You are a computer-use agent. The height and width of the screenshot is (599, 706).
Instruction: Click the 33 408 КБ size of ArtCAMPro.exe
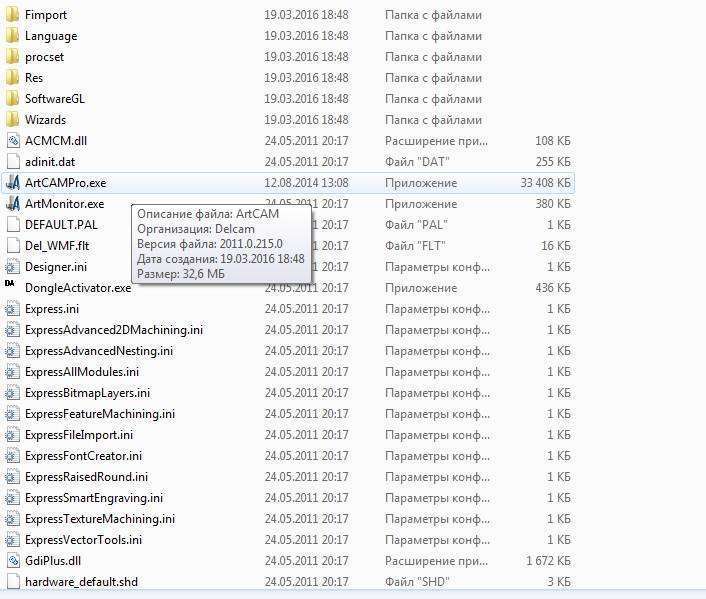(545, 183)
